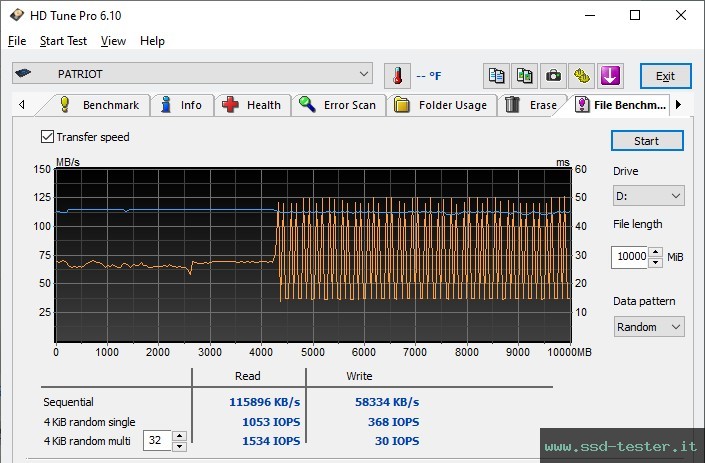Switch to the Benchmark tab
705x463 pixels.
click(99, 105)
